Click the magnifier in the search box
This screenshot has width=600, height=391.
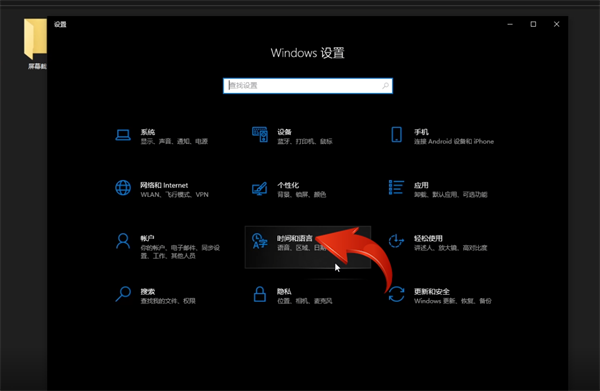click(x=385, y=86)
